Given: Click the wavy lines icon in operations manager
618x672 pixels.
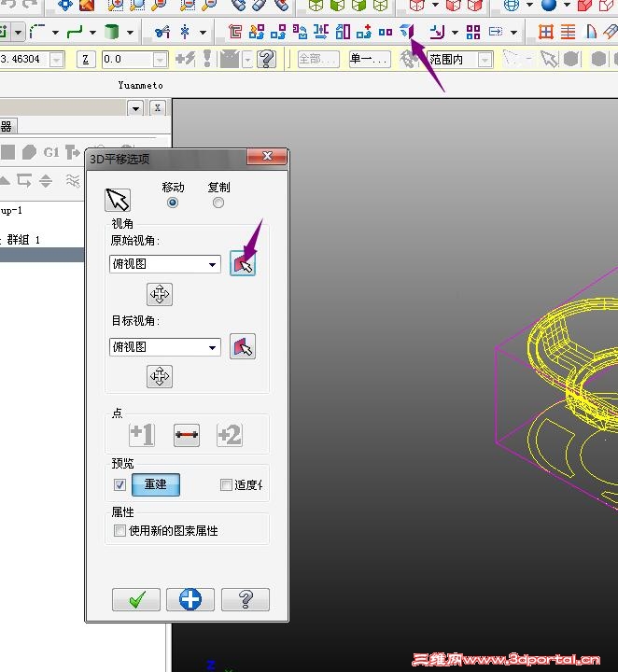Looking at the screenshot, I should (73, 180).
